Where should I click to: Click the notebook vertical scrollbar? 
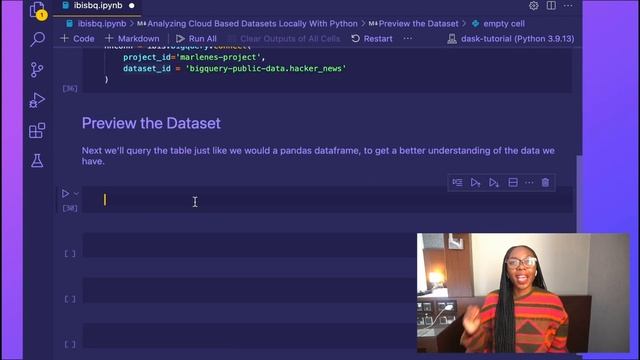click(x=579, y=194)
